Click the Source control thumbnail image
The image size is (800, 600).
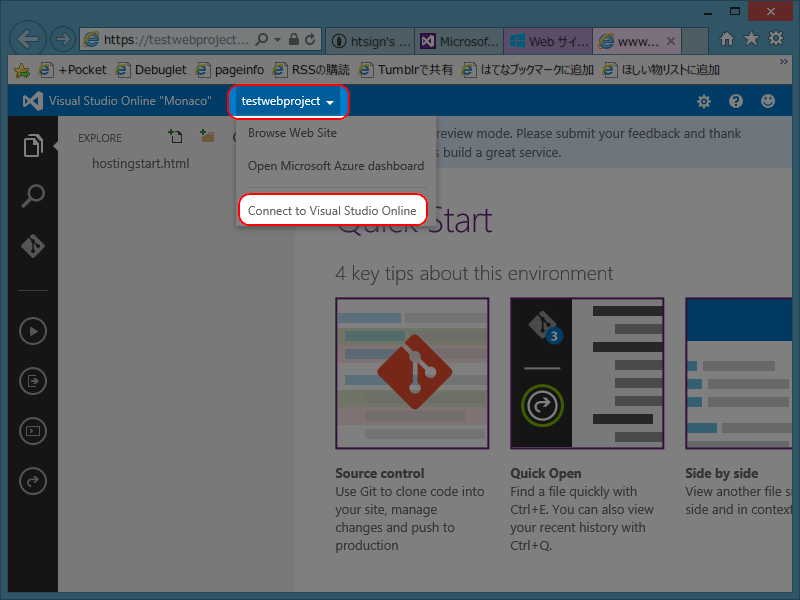(x=412, y=373)
